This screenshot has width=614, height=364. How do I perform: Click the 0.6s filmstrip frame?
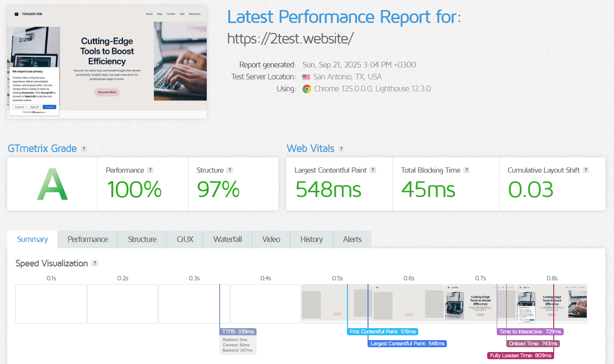(409, 304)
